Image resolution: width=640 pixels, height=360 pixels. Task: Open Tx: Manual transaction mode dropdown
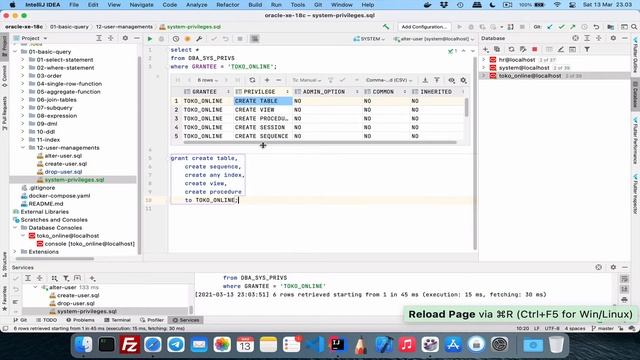(x=307, y=80)
